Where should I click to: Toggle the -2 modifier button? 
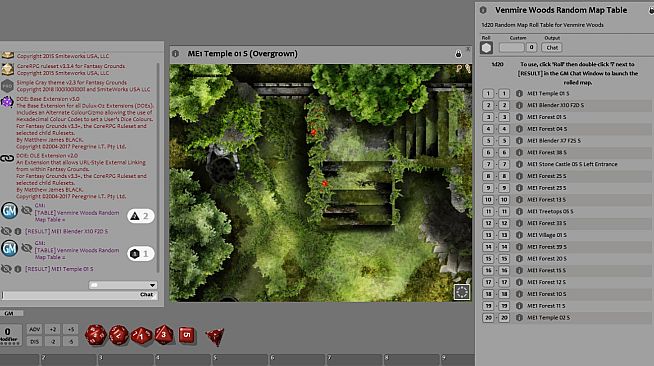[x=53, y=341]
